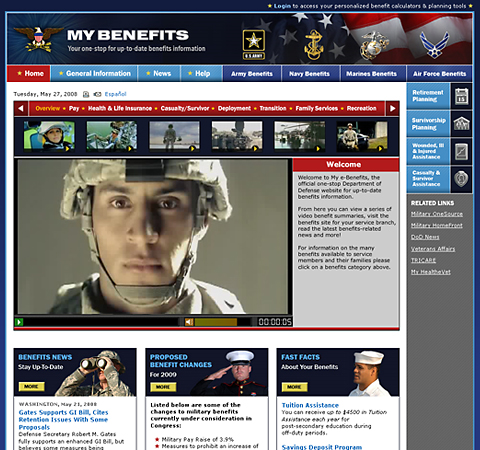Click the U.S. Army star logo
This screenshot has height=450, width=480.
254,45
